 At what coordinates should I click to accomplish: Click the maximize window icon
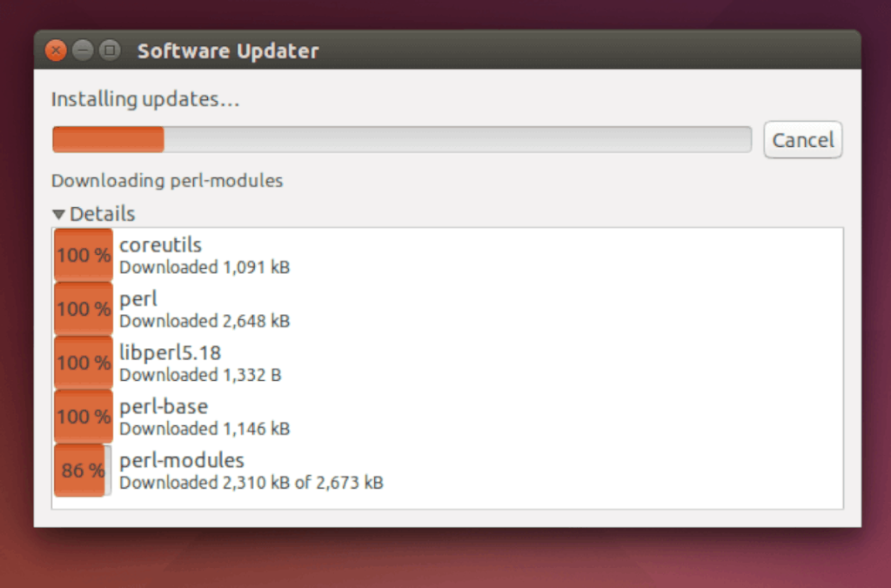click(110, 50)
